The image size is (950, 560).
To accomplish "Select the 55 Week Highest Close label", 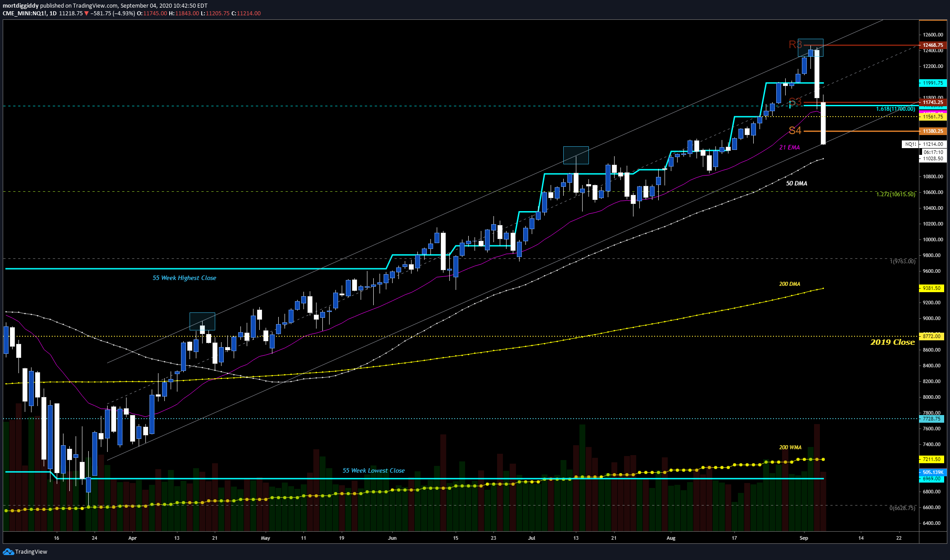I will [x=184, y=278].
